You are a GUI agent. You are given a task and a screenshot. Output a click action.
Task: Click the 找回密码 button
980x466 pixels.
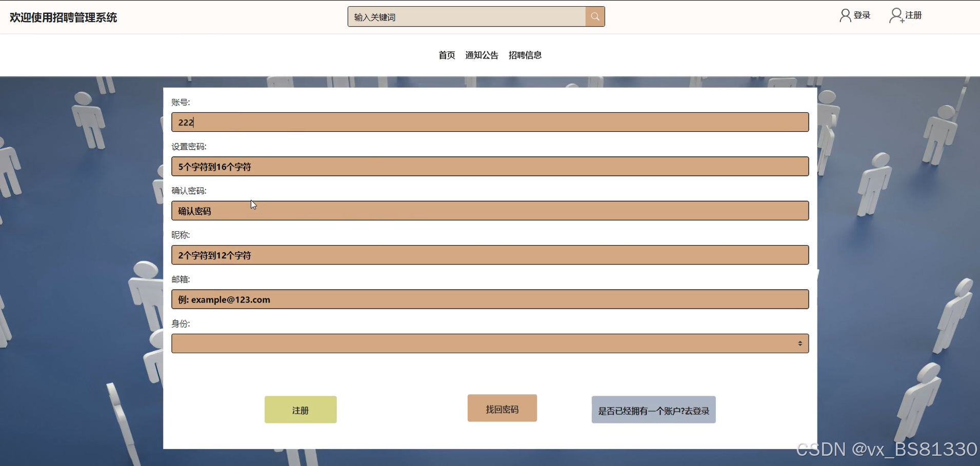pos(502,408)
